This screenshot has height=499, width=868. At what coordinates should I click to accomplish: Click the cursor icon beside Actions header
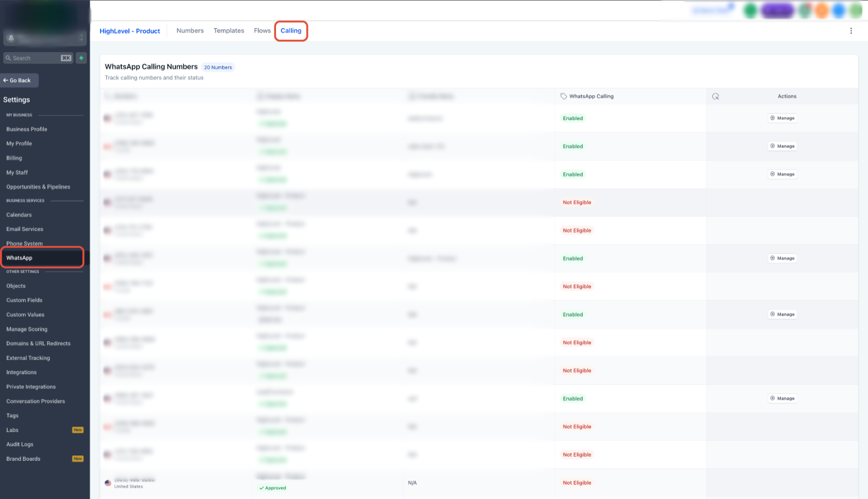(x=715, y=96)
